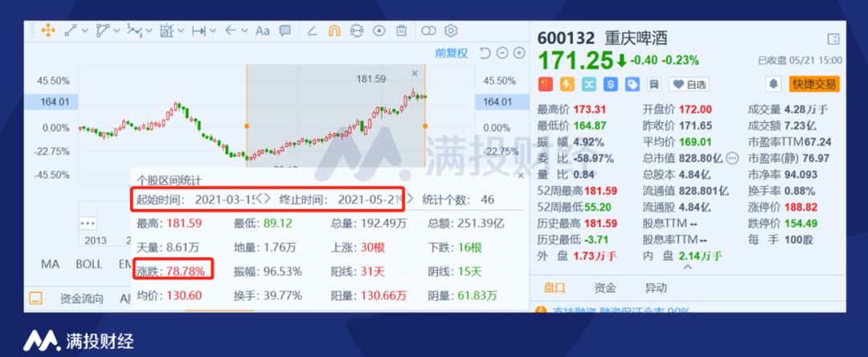Click the blue price tag icon
The height and width of the screenshot is (357, 868).
[633, 84]
